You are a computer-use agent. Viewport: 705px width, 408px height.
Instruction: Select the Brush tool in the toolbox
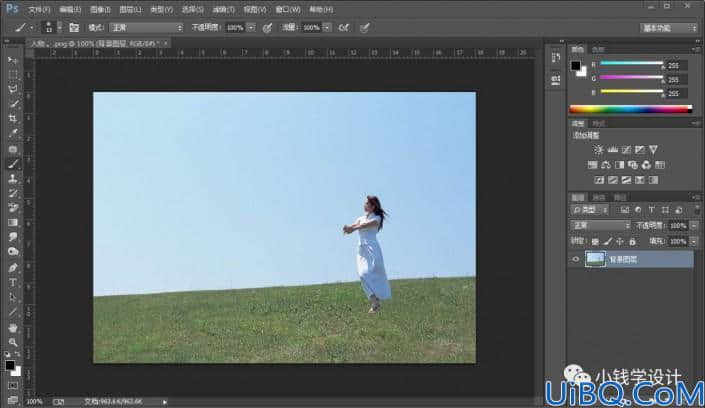pyautogui.click(x=13, y=164)
